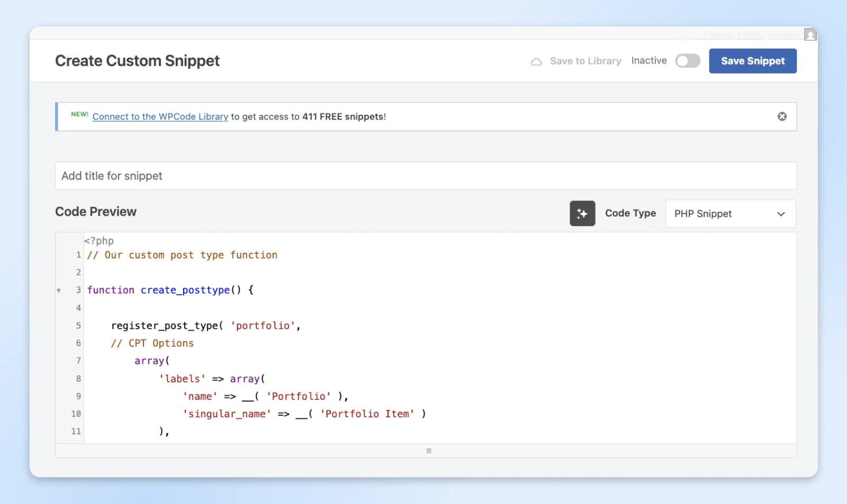Toggle the Inactive snippet switch
The width and height of the screenshot is (847, 504).
[x=687, y=61]
